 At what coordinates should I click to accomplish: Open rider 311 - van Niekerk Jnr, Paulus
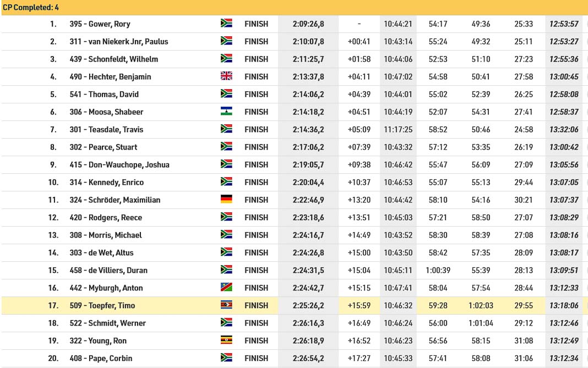click(119, 42)
